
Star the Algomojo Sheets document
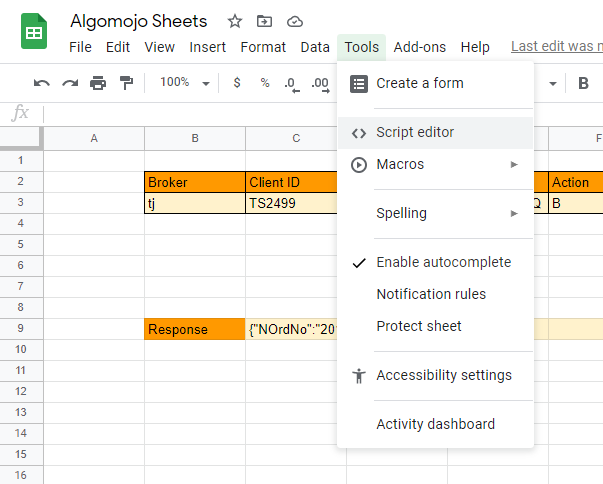point(235,21)
